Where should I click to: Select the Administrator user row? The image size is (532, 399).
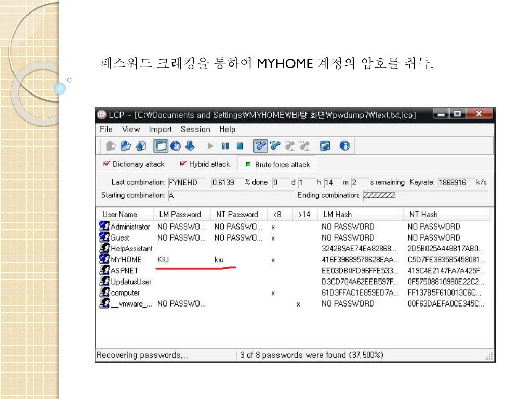[x=294, y=227]
